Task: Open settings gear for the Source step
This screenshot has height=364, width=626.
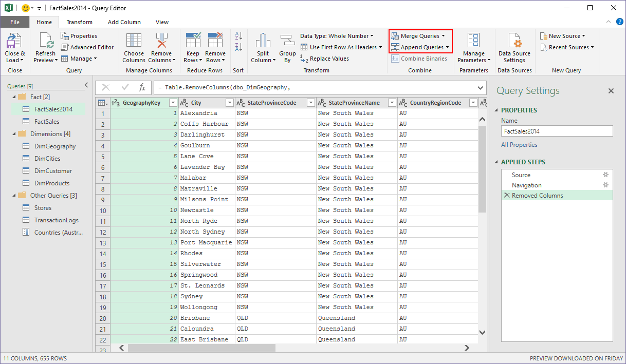Action: [x=605, y=175]
